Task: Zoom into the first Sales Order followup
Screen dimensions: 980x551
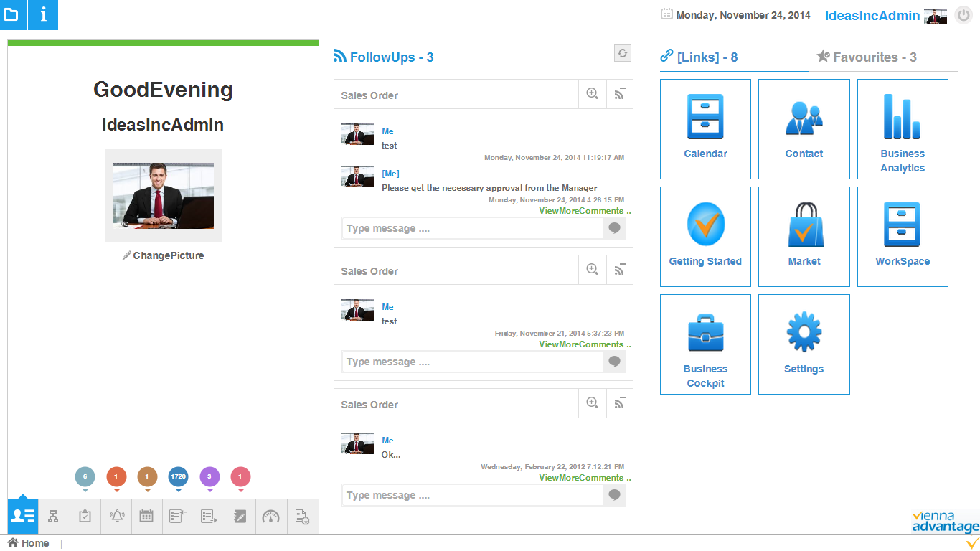Action: click(x=592, y=93)
